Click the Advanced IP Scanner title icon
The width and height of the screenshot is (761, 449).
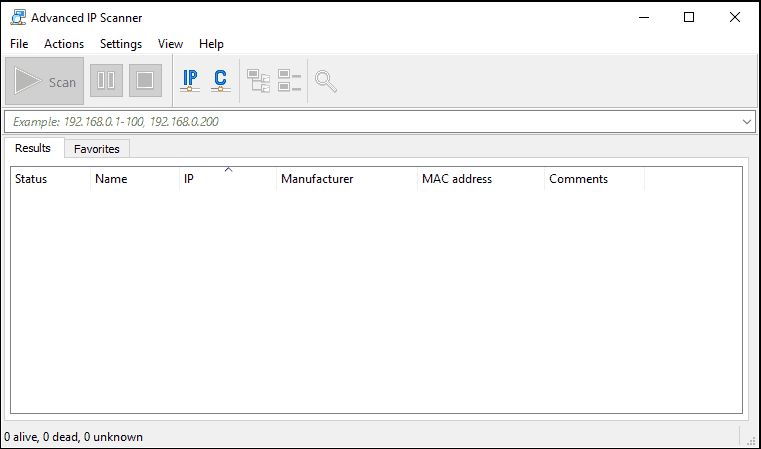(x=17, y=17)
